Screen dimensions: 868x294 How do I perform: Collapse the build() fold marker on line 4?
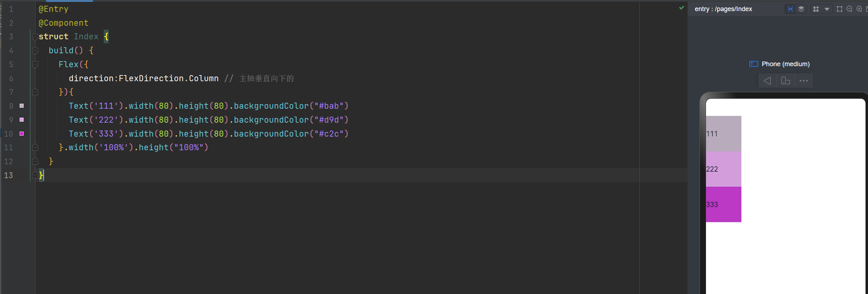(35, 50)
